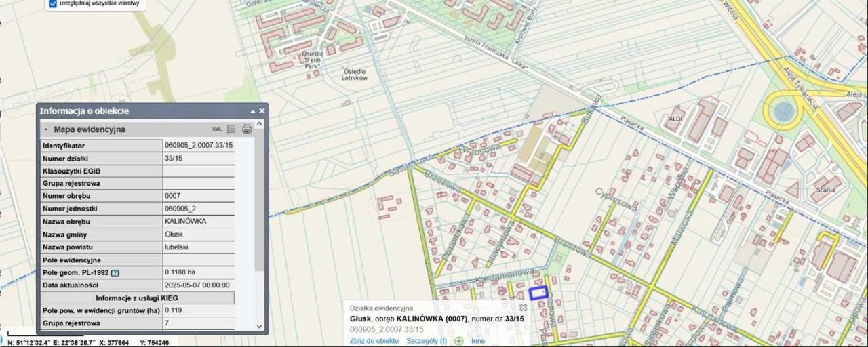
Task: Close the Informacja o obiekcie panel
Action: (262, 110)
